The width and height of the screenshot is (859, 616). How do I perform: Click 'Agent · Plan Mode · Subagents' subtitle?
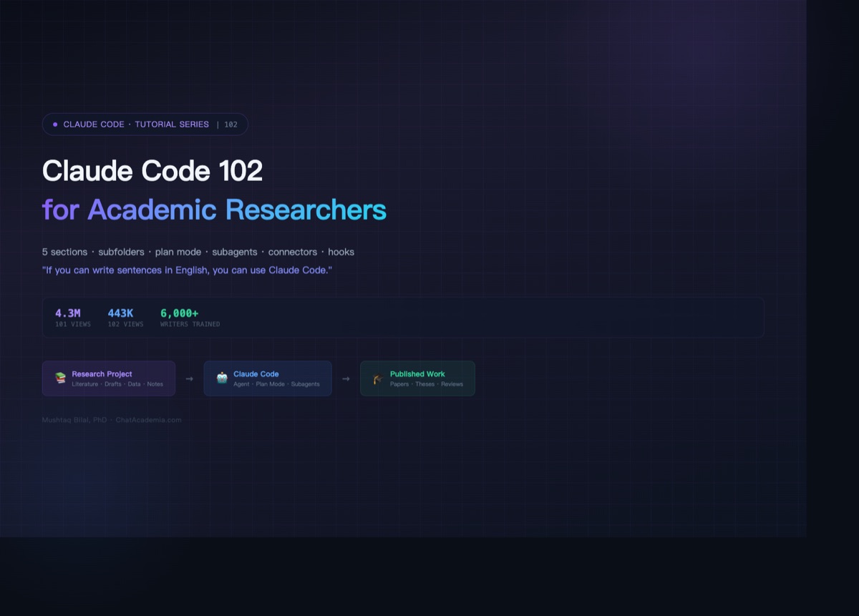pos(276,384)
